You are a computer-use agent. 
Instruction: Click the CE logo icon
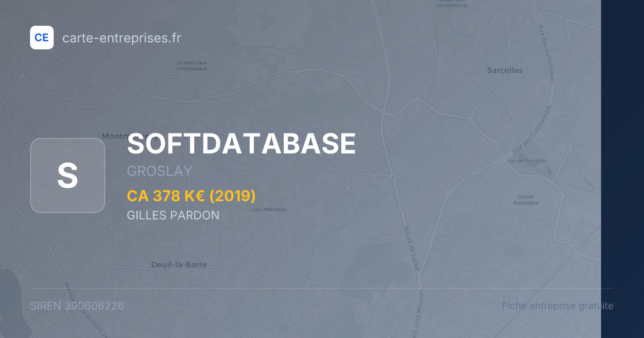[42, 38]
